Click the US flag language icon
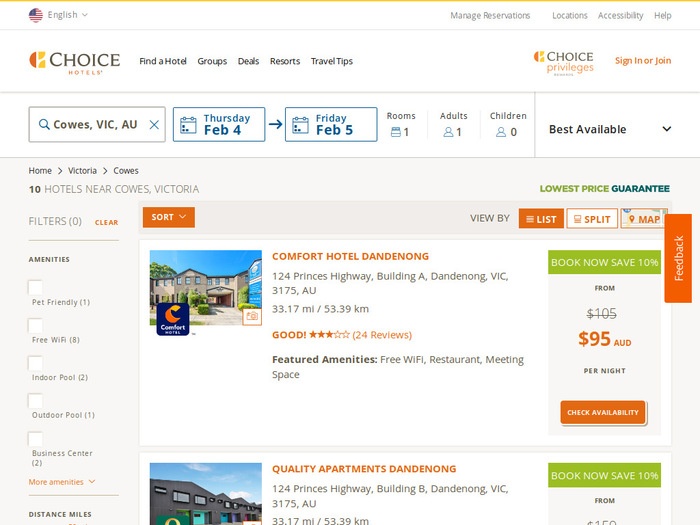Screen dimensions: 700x525 click(36, 15)
